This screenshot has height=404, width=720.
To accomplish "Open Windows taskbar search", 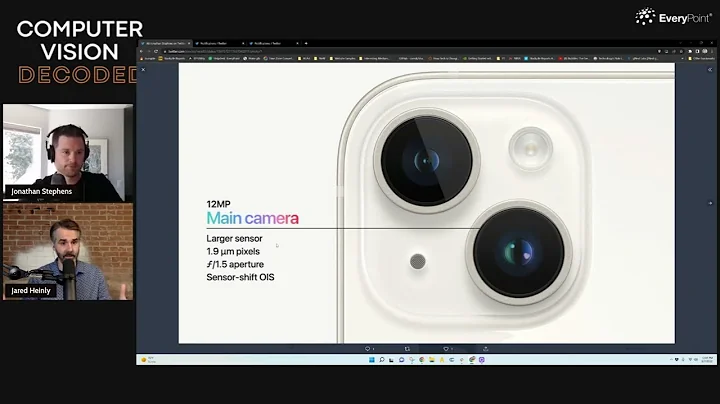I will 382,360.
